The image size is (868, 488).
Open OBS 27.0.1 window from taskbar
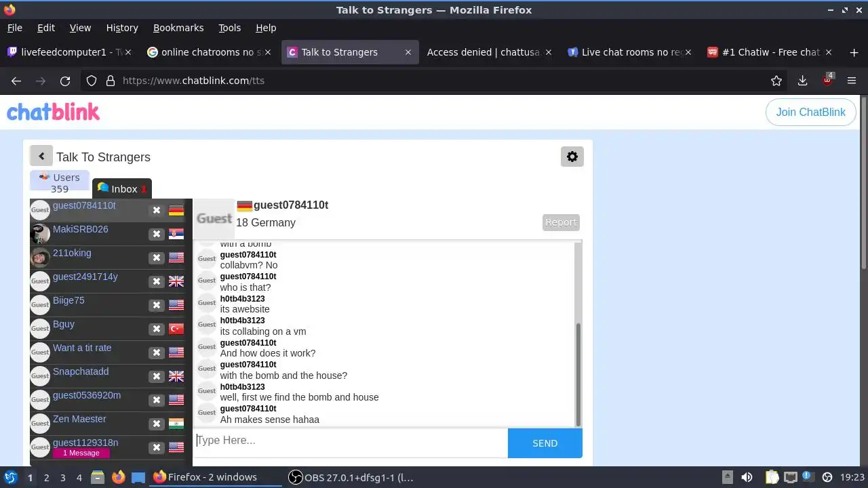(351, 477)
